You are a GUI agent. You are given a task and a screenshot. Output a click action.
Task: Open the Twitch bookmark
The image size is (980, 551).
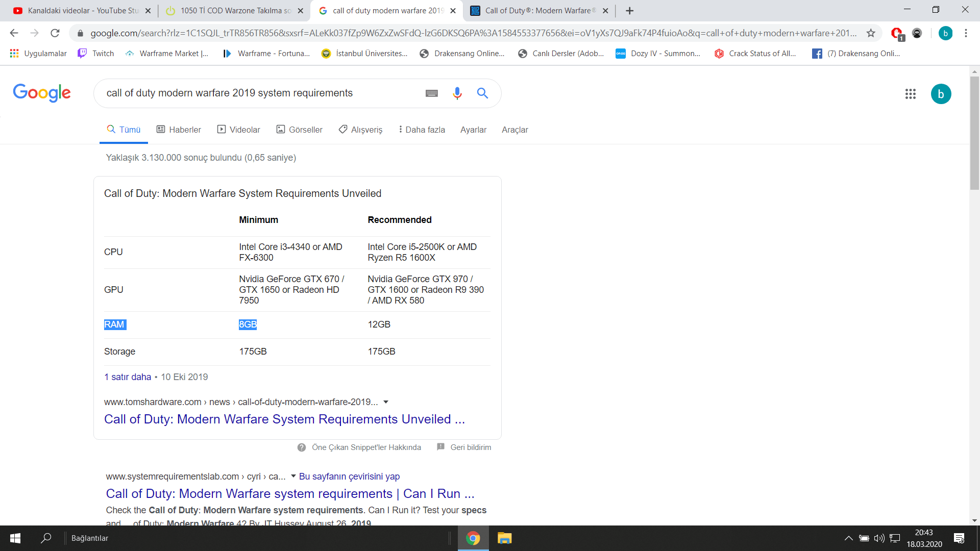coord(96,54)
